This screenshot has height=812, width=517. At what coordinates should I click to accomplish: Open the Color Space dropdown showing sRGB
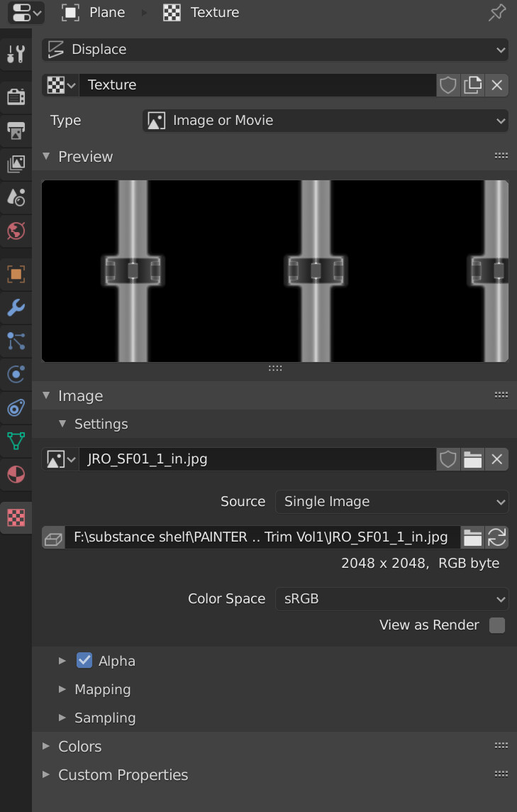392,599
